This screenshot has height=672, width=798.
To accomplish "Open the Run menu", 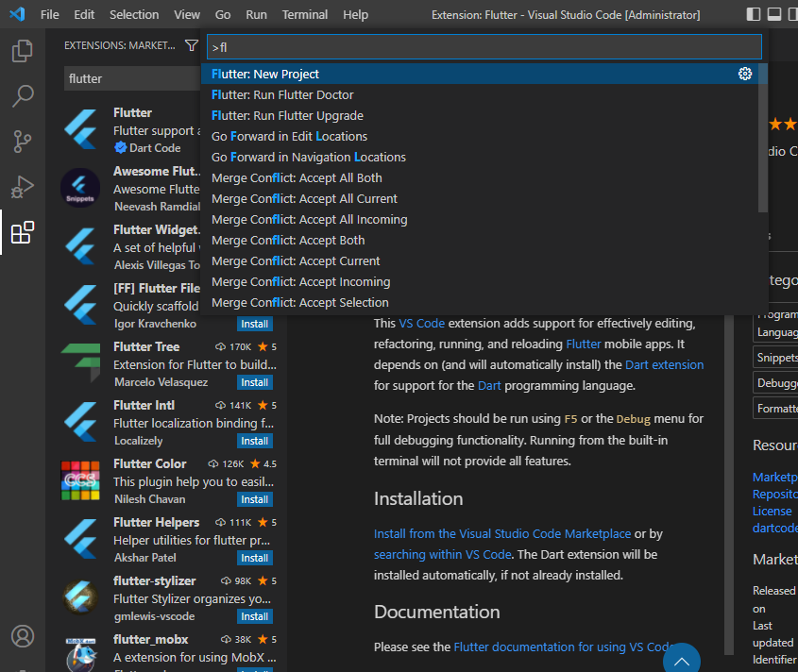I will coord(256,15).
